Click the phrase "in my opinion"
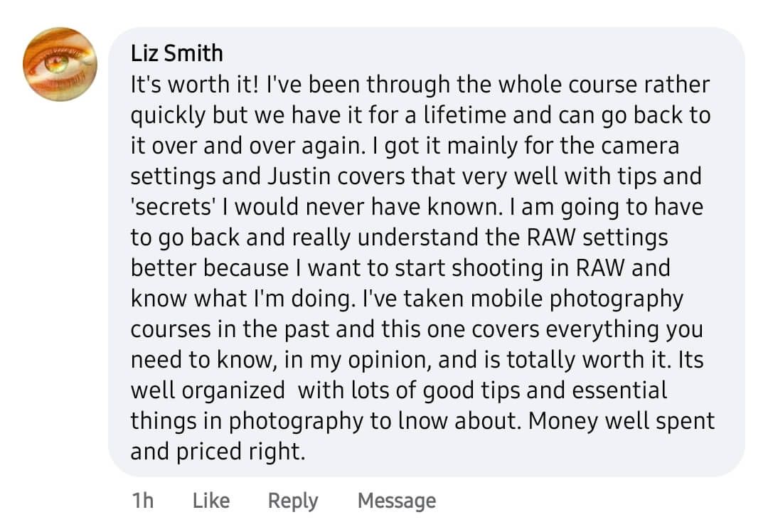This screenshot has width=768, height=532. [358, 361]
